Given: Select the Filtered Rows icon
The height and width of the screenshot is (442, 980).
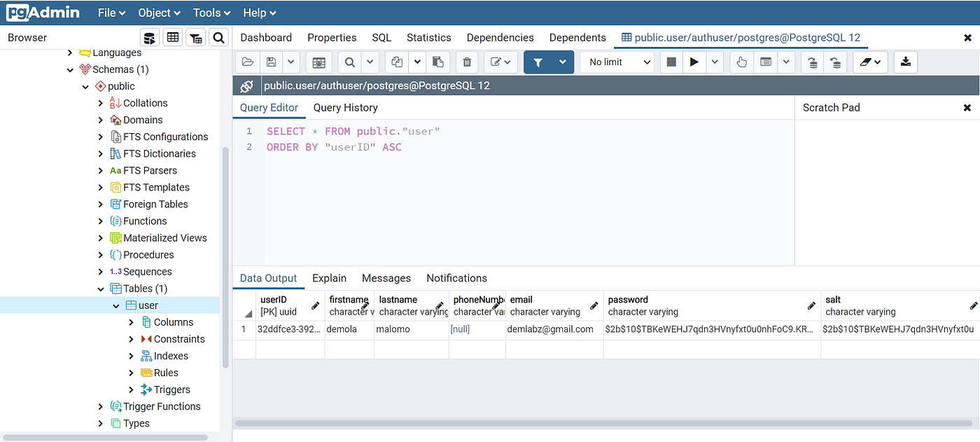Looking at the screenshot, I should coord(195,36).
